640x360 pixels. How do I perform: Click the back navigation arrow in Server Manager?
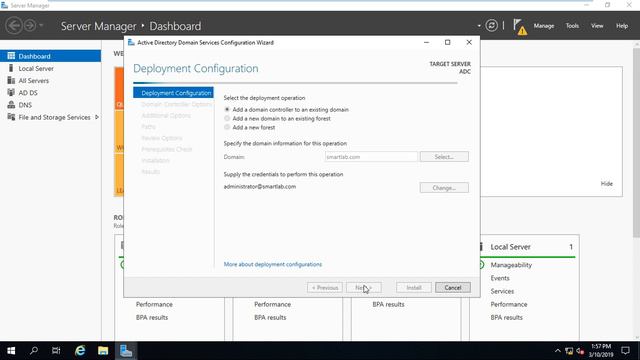point(14,25)
